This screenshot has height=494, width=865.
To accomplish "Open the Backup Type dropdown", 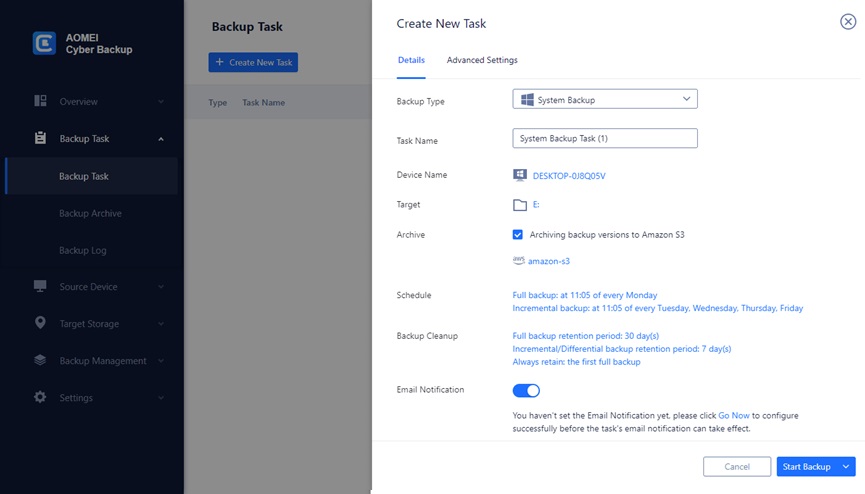I will [x=604, y=99].
